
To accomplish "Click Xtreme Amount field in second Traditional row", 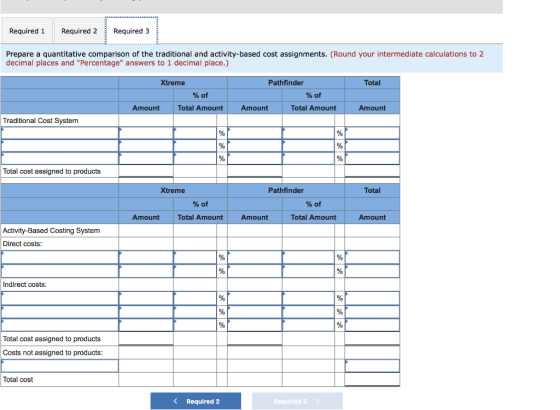I will pos(146,146).
